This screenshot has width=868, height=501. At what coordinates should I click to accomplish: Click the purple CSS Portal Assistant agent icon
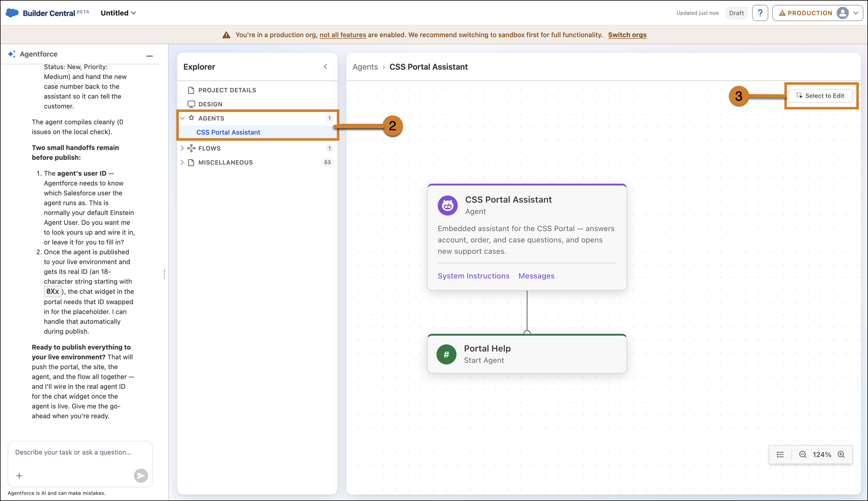pyautogui.click(x=448, y=205)
